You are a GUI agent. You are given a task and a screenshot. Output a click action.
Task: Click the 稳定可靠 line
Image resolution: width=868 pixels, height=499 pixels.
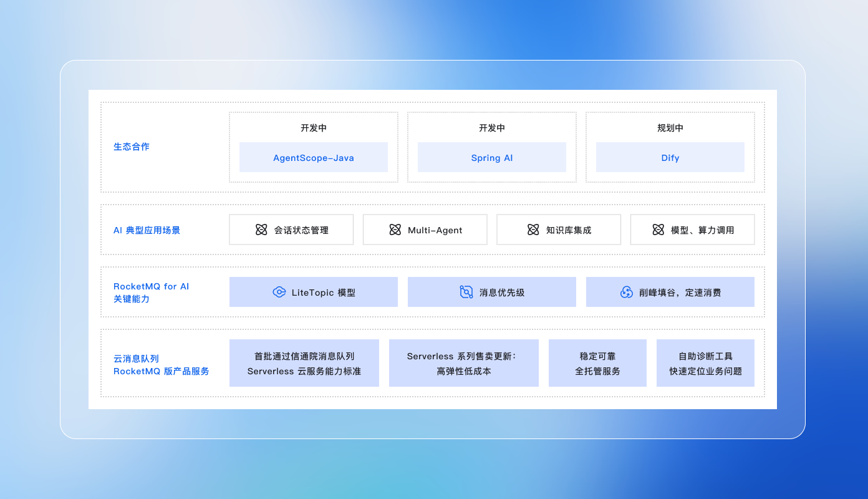point(597,356)
